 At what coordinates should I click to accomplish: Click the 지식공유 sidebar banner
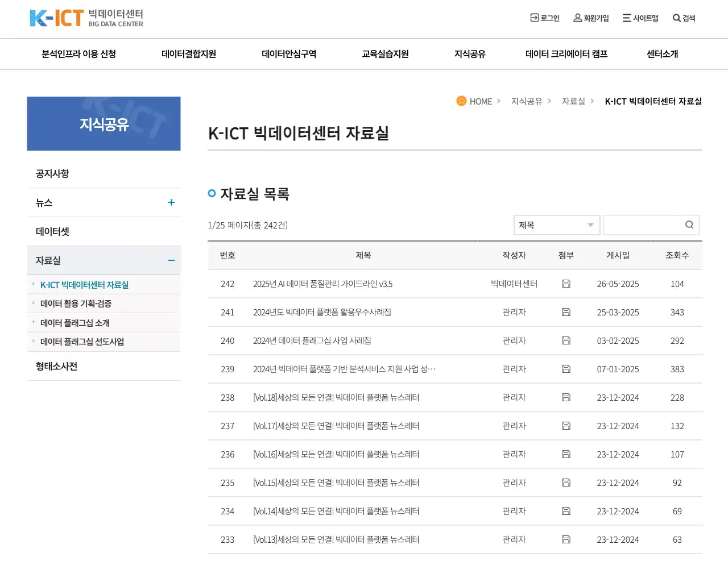pos(104,123)
